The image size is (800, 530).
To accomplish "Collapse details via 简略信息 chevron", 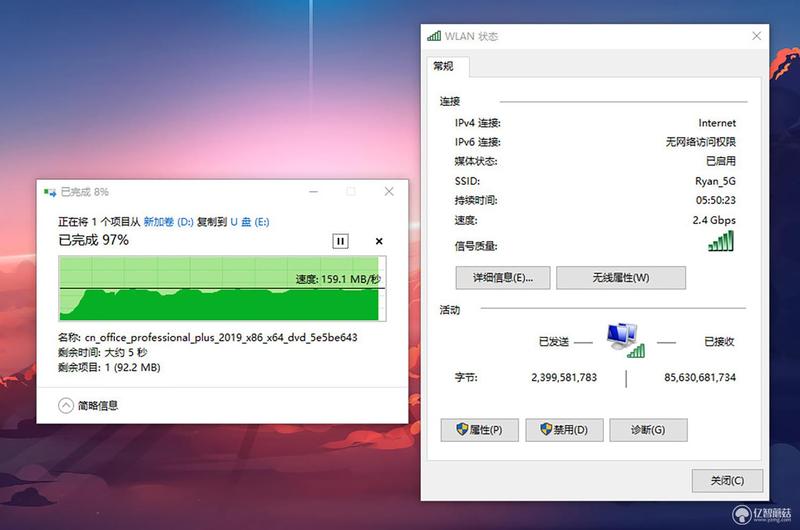I will [66, 406].
